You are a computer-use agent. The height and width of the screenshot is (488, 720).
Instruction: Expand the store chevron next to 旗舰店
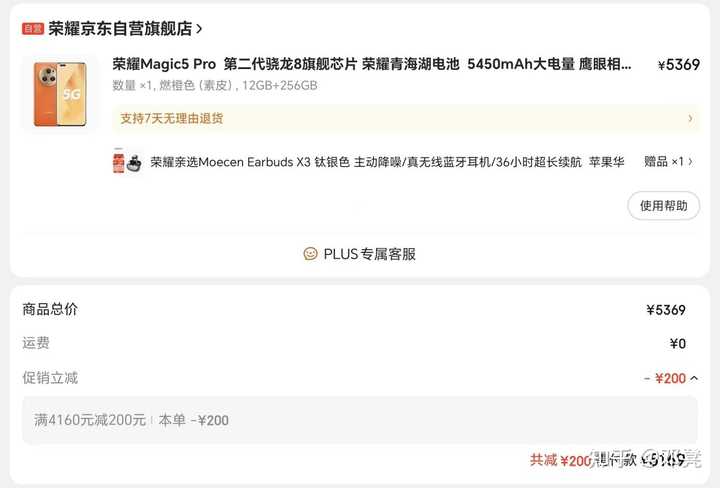199,29
